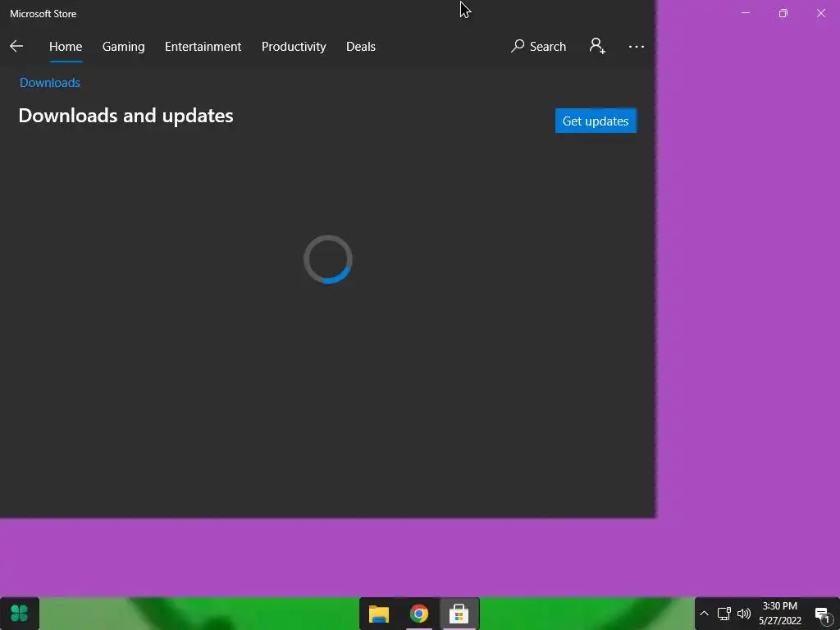This screenshot has height=630, width=840.
Task: Restore down the Microsoft Store window
Action: [x=783, y=13]
